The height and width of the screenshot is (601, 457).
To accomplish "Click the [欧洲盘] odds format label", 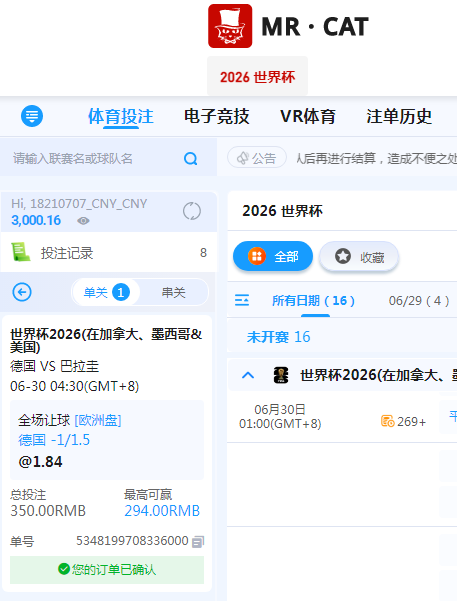I will point(98,420).
